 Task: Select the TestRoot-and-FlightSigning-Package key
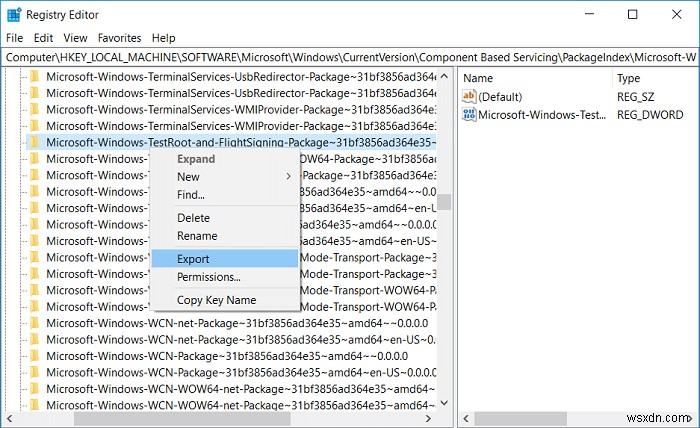(x=241, y=142)
